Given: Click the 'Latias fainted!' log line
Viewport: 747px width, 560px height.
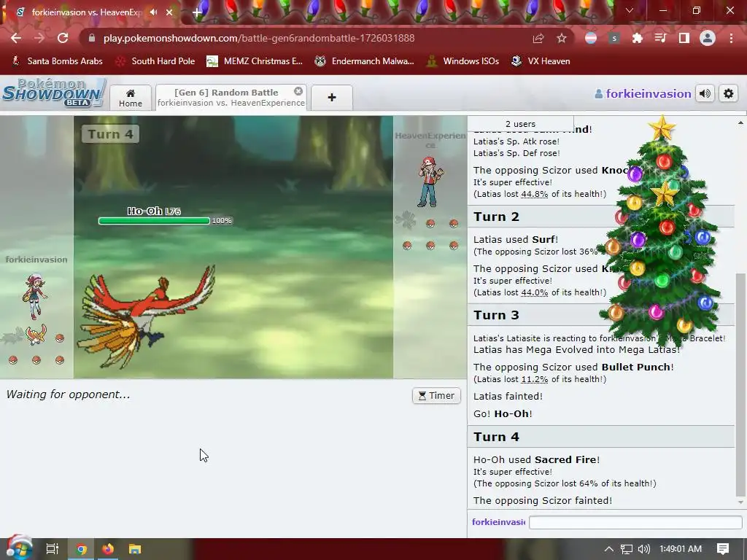Looking at the screenshot, I should [508, 396].
